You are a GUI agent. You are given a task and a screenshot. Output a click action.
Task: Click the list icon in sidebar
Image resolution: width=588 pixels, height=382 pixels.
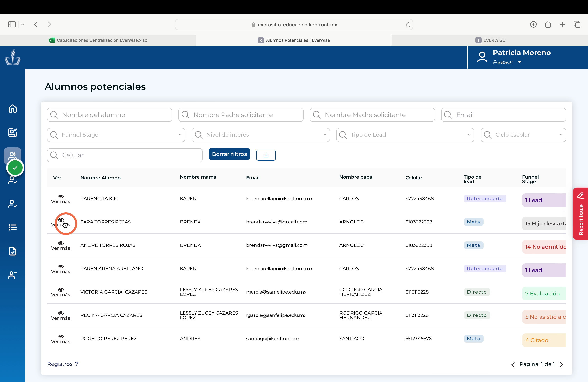tap(13, 227)
